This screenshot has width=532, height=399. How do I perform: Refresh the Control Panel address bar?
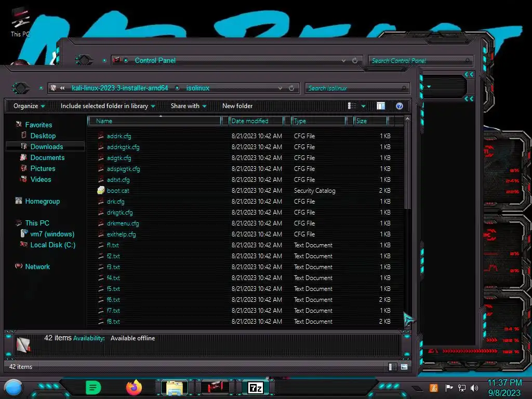pyautogui.click(x=355, y=61)
